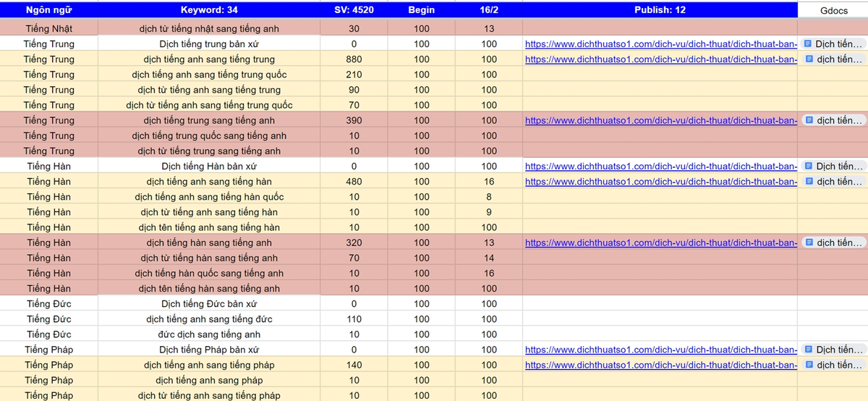This screenshot has width=868, height=401.
Task: Open Docs chip in 'dịch tiếng trung sang tiếng anh' row
Action: click(834, 120)
